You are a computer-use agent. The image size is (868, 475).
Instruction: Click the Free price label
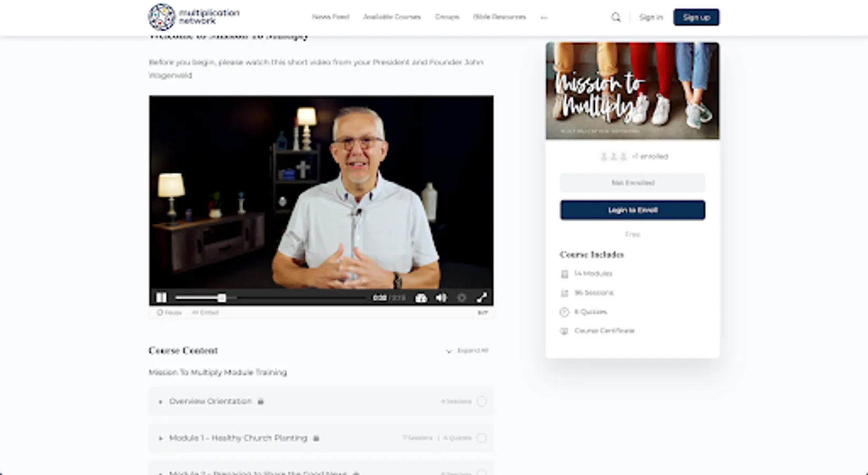coord(633,234)
